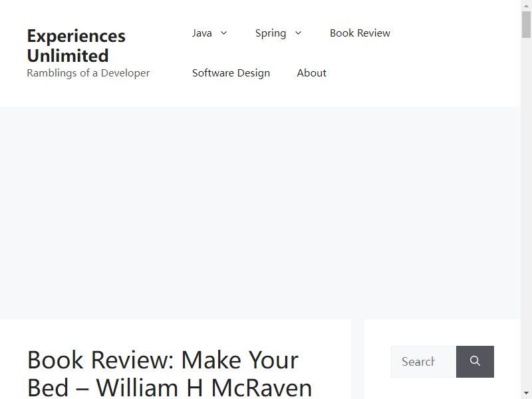
Task: Visit the About page
Action: click(x=311, y=73)
